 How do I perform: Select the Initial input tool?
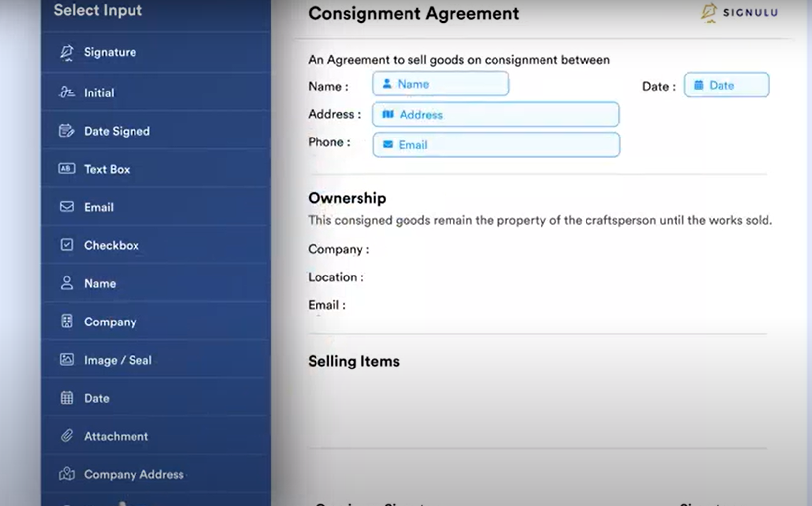click(99, 92)
